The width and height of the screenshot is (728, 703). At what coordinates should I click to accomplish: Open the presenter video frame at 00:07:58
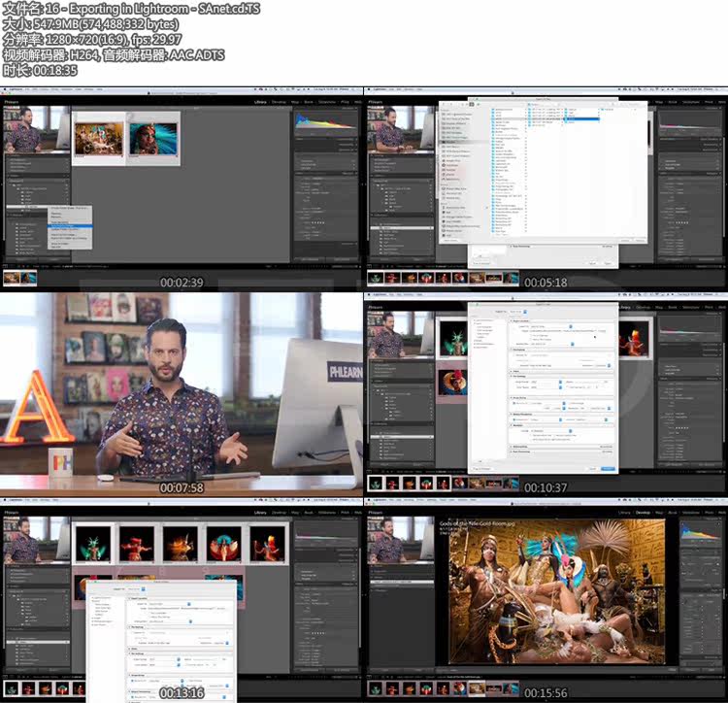182,394
